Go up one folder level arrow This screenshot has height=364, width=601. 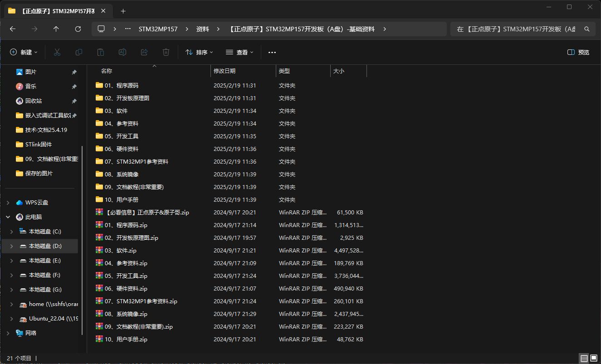pos(56,29)
